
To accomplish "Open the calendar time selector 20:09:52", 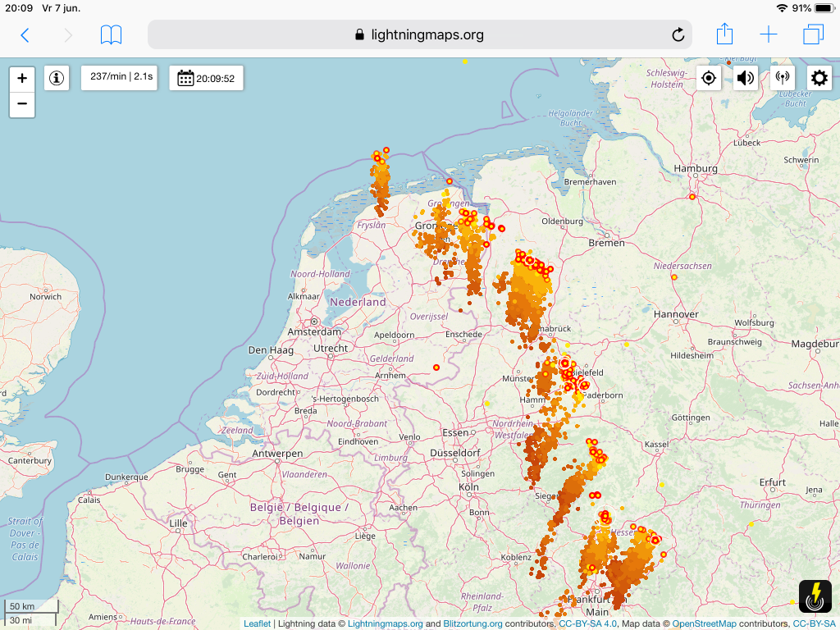I will [206, 78].
